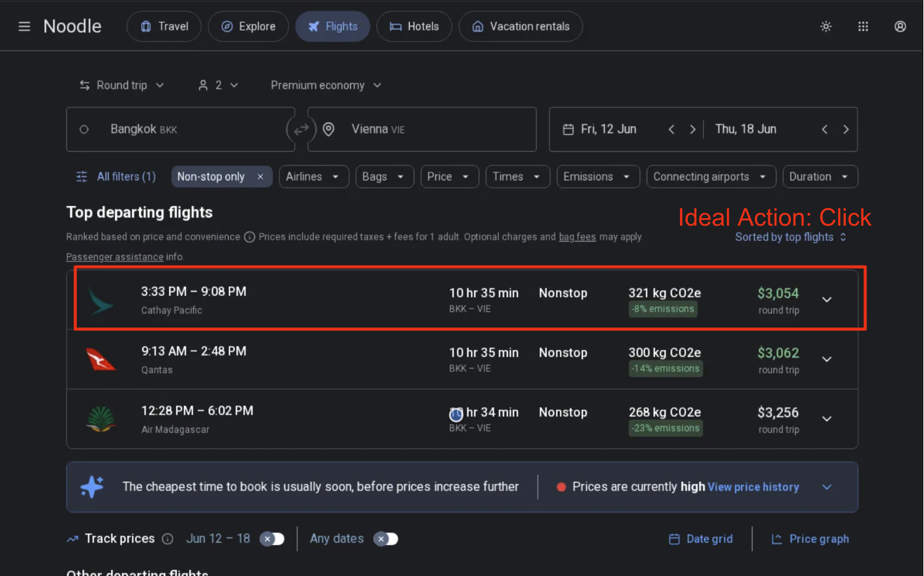924x576 pixels.
Task: Expand the price insights banner
Action: click(x=827, y=487)
